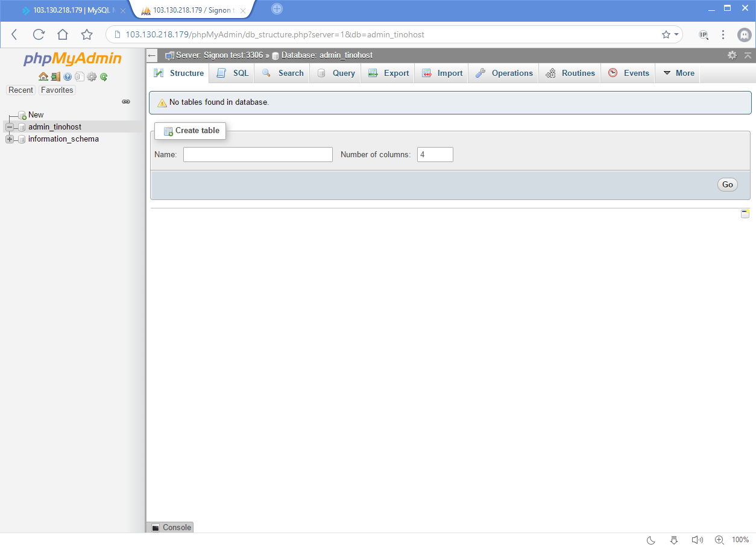The image size is (756, 547).
Task: Open phpMyAdmin Documentation via question mark icon
Action: (x=68, y=77)
